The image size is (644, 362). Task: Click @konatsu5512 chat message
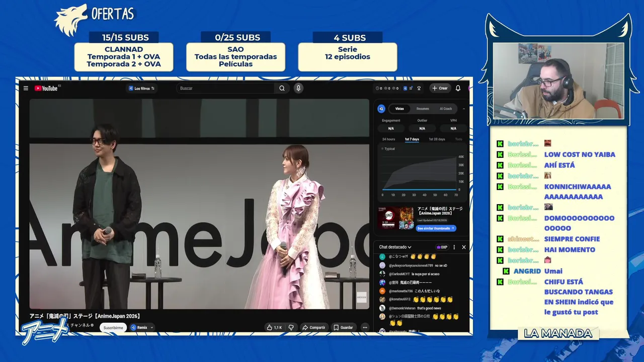click(x=417, y=300)
